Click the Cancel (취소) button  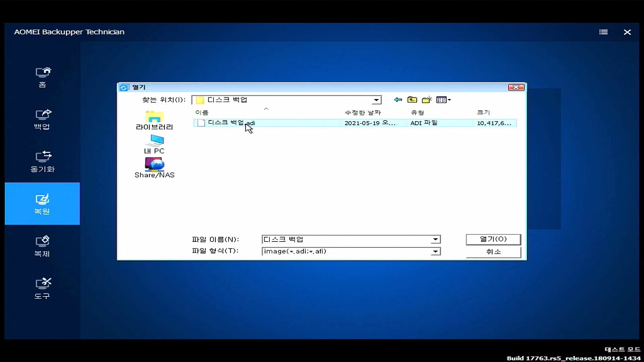tap(493, 251)
